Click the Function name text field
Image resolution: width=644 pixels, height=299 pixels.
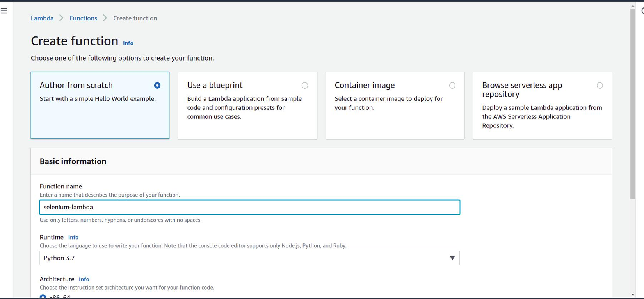[x=249, y=207]
